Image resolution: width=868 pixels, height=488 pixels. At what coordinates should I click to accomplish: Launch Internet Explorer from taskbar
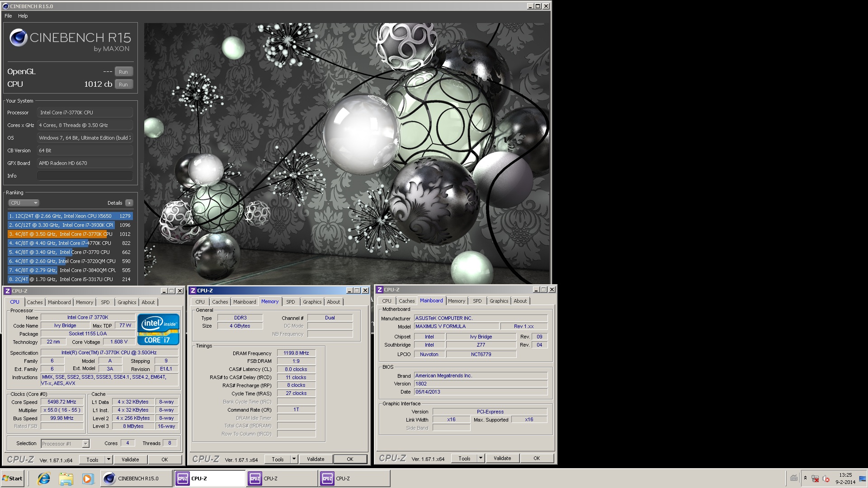pos(44,479)
